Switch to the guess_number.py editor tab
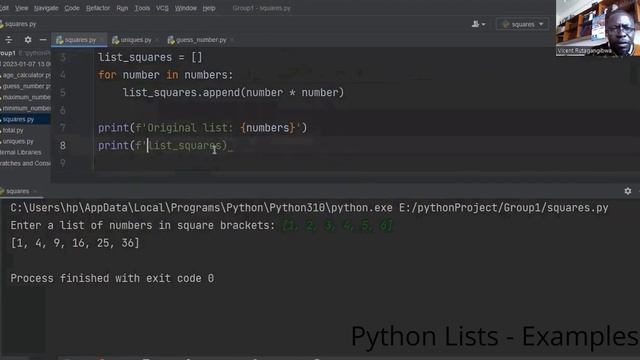 (x=201, y=40)
